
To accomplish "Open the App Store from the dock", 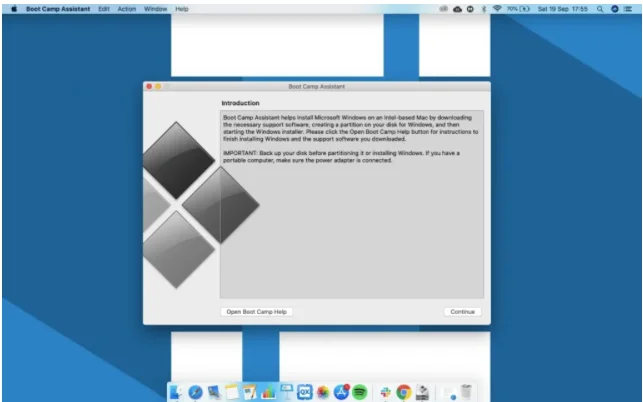I will 342,391.
